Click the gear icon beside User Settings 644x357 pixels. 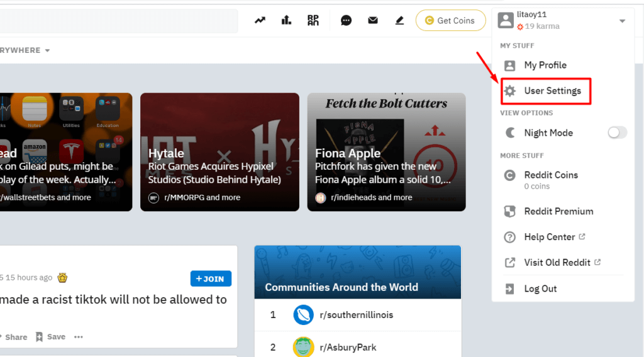510,91
